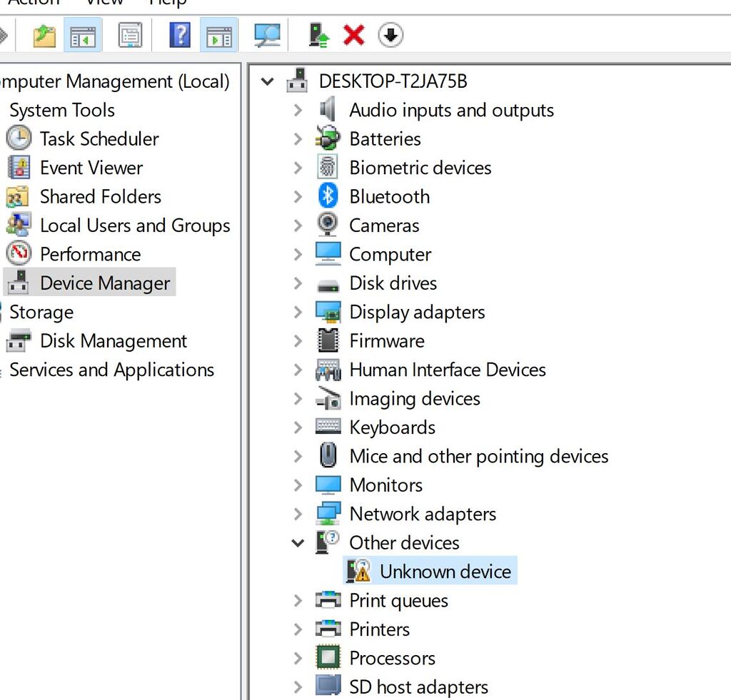Scan for hardware changes using toolbar icon
Screen dimensions: 731x700
266,34
